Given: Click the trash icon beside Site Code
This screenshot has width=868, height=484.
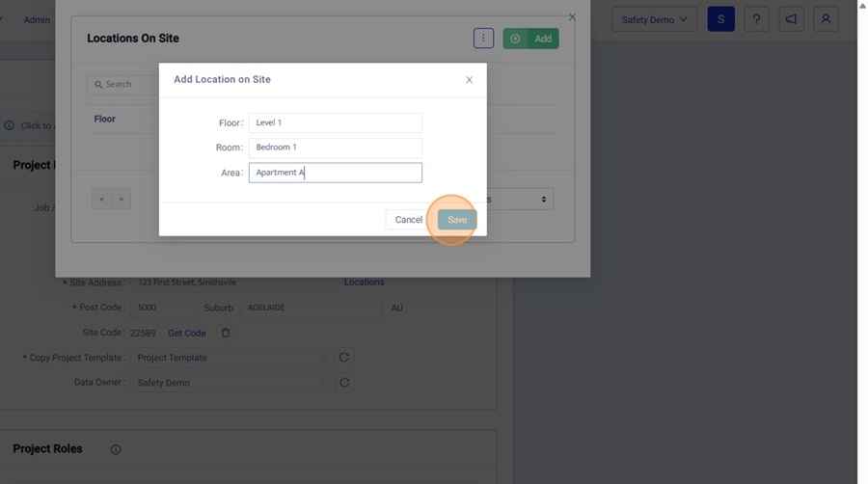Looking at the screenshot, I should [x=226, y=333].
